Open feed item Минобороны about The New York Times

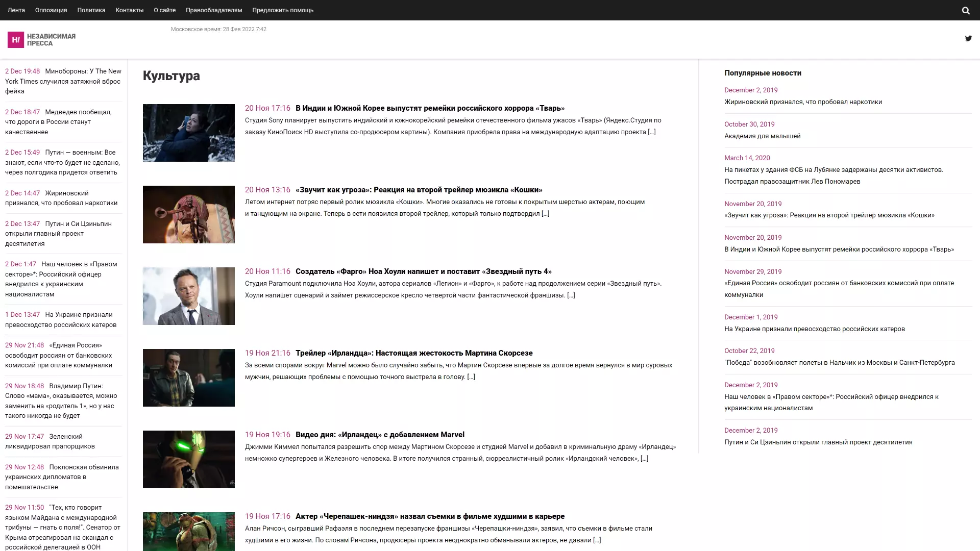63,81
